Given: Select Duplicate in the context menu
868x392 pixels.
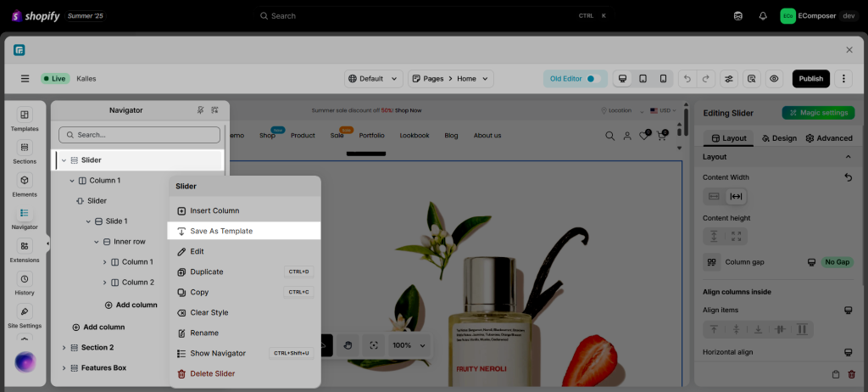Looking at the screenshot, I should (244, 272).
